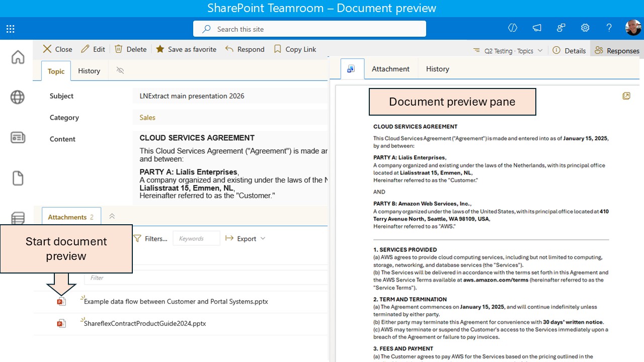
Task: Switch to the History tab
Action: coord(89,71)
